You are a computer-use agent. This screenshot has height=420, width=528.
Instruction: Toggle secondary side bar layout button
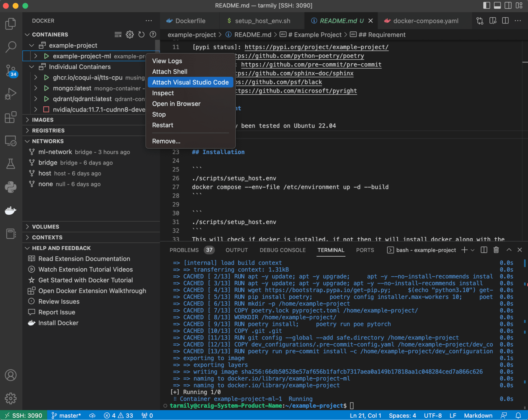[x=508, y=6]
